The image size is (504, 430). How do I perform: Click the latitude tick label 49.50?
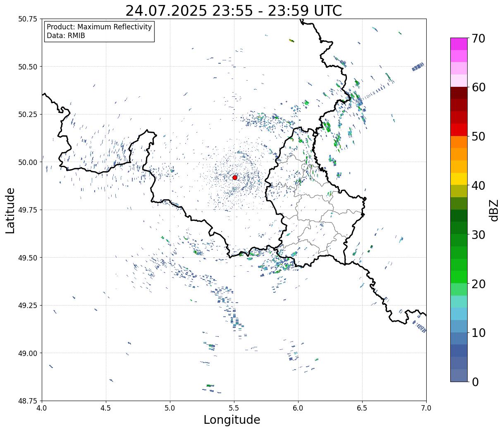pyautogui.click(x=28, y=258)
